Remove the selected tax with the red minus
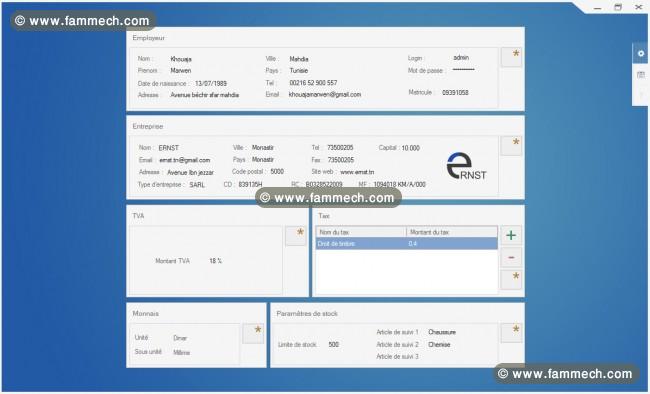The width and height of the screenshot is (650, 394). coord(511,258)
